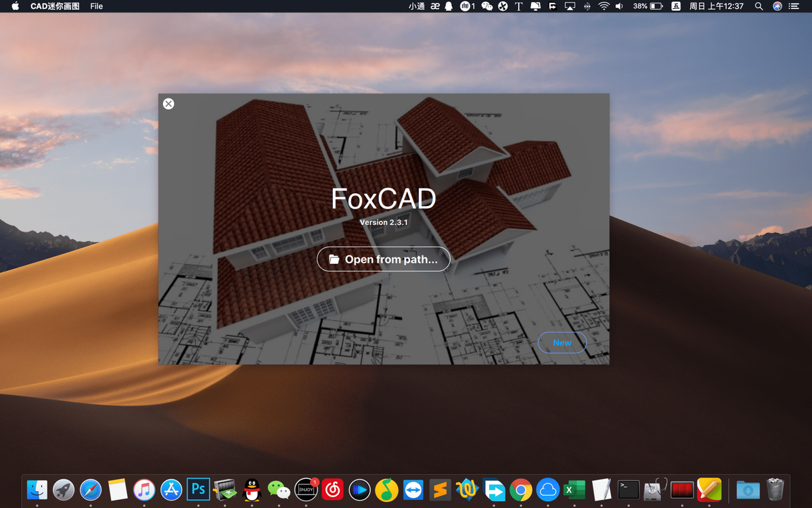The image size is (812, 508).
Task: Launch Photoshop from the Dock
Action: [x=198, y=489]
